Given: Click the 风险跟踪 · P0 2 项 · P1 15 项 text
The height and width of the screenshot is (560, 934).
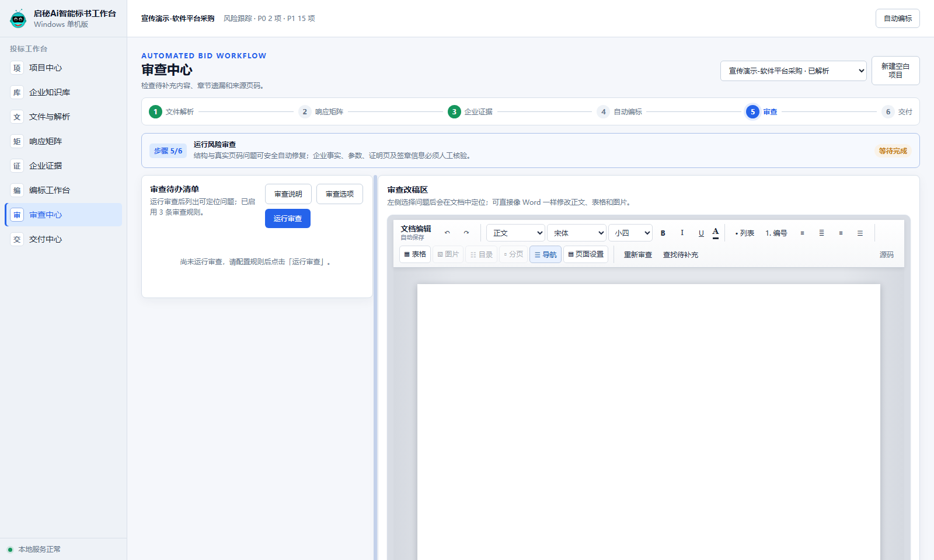Looking at the screenshot, I should click(269, 19).
